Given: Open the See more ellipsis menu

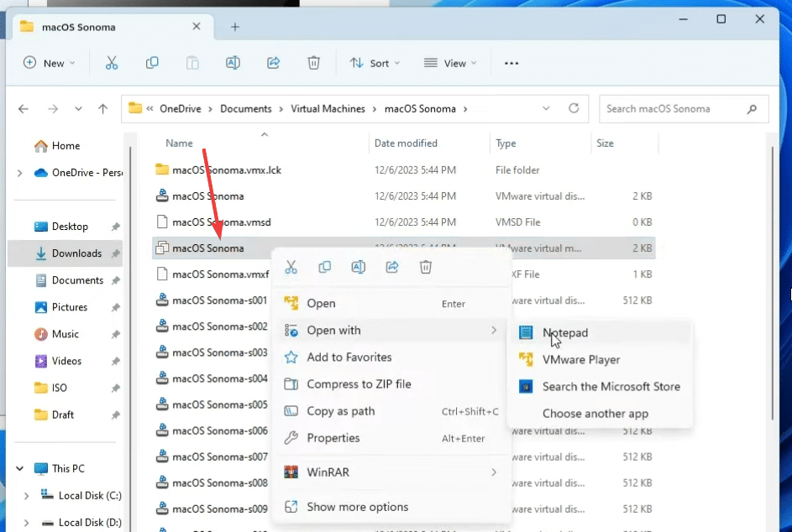Looking at the screenshot, I should 511,63.
